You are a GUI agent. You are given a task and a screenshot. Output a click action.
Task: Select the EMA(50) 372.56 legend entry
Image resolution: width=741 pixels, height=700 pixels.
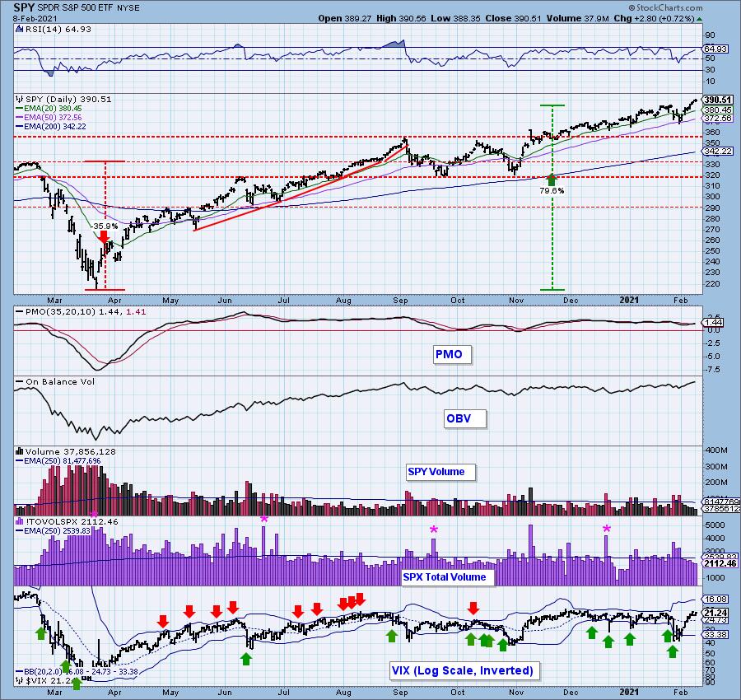pyautogui.click(x=49, y=117)
